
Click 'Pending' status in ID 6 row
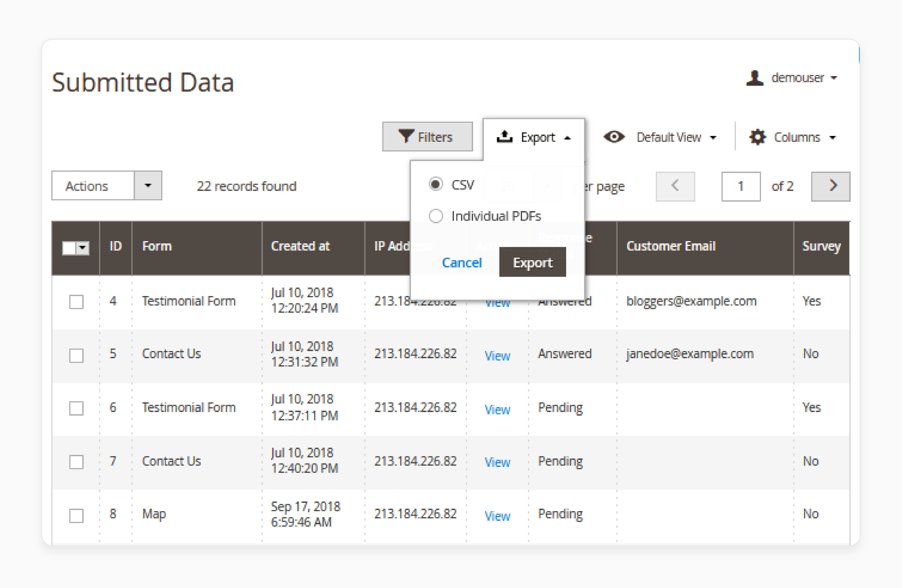(x=560, y=407)
